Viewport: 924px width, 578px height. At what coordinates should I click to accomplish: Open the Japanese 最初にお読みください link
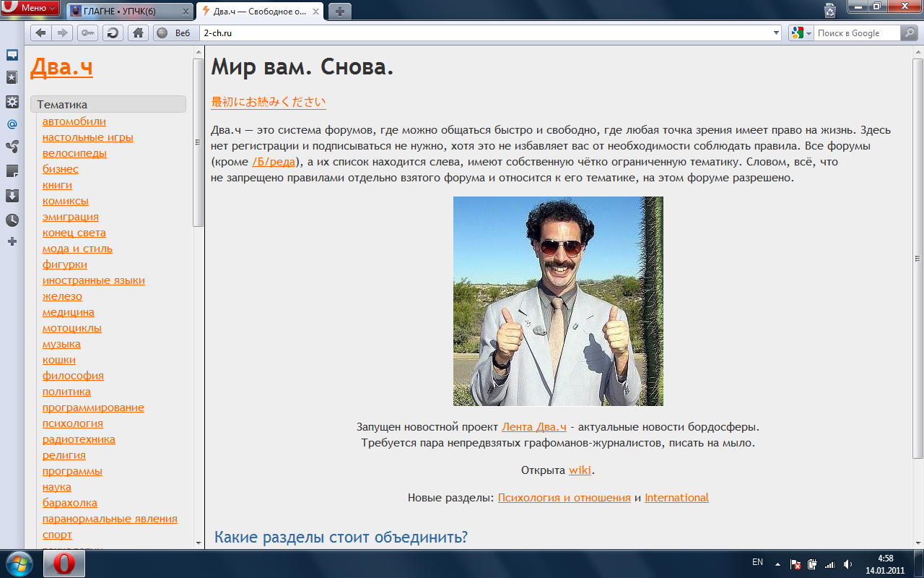269,102
